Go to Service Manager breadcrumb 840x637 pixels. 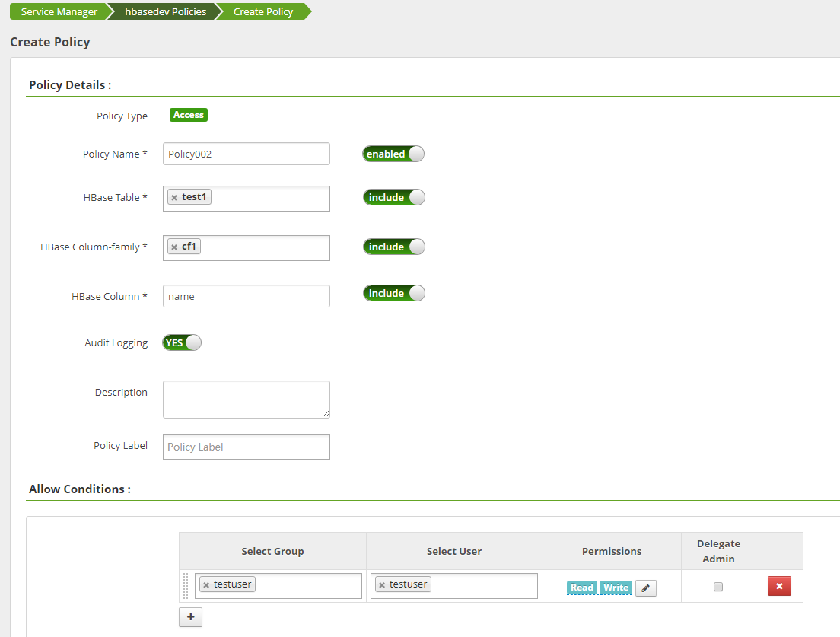tap(59, 11)
